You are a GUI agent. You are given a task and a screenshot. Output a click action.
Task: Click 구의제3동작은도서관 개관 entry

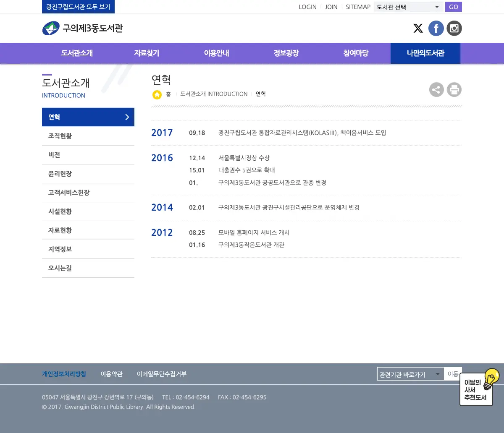pos(251,245)
